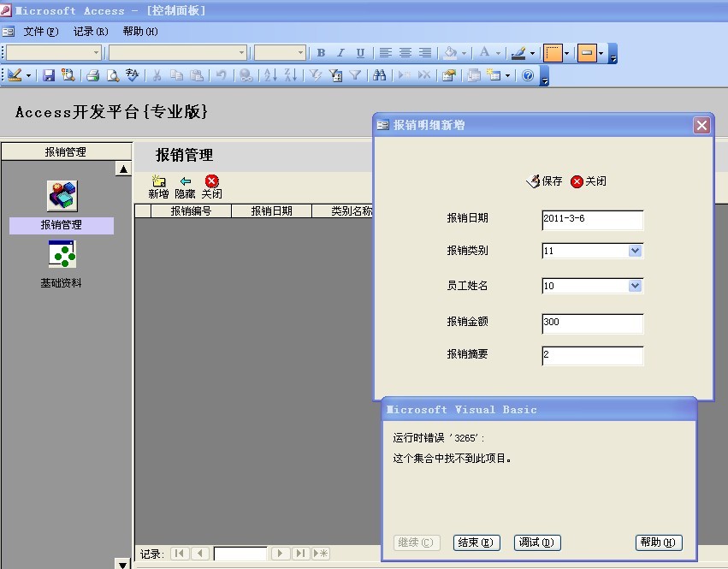Click 关闭 in the 报销明细新增 dialog
728x569 pixels.
tap(589, 181)
